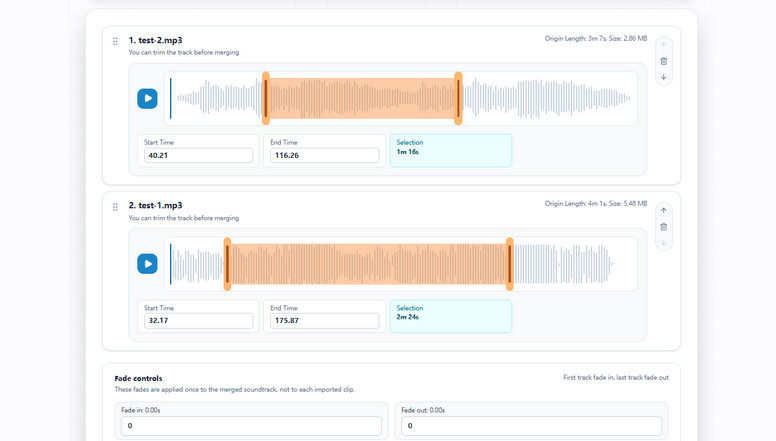This screenshot has width=776, height=441.
Task: Play the test-2.mp3 track preview
Action: (147, 98)
